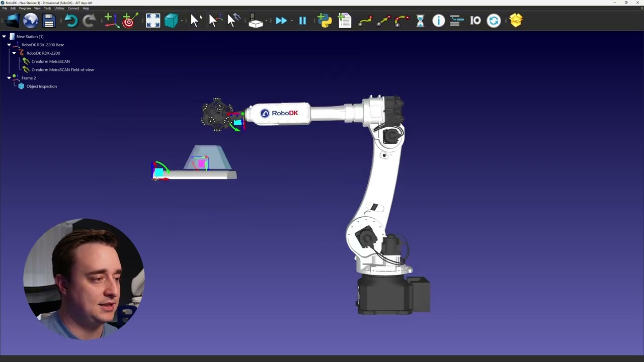Image resolution: width=644 pixels, height=362 pixels.
Task: Collapse the RoboDK RDK-2200 robot node
Action: click(x=14, y=53)
